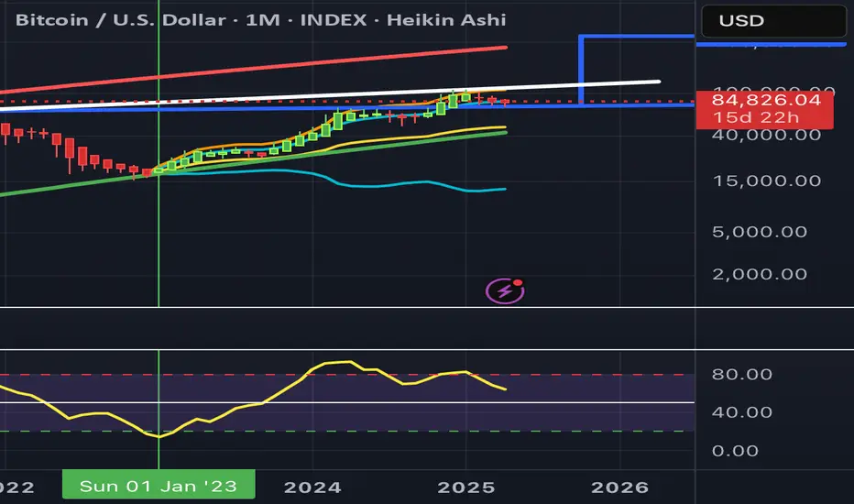The image size is (854, 504).
Task: Click the 0.00 oscillator axis label
Action: tap(735, 451)
